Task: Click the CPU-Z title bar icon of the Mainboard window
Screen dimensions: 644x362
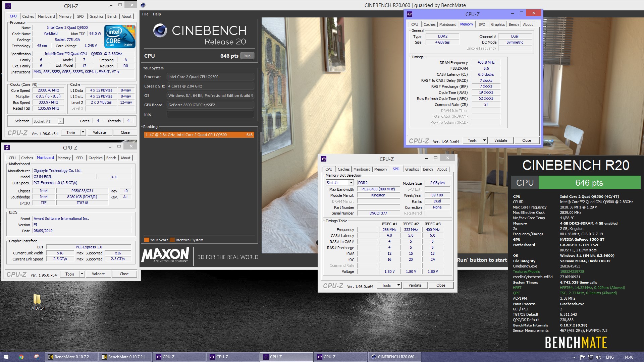Action: coord(7,147)
